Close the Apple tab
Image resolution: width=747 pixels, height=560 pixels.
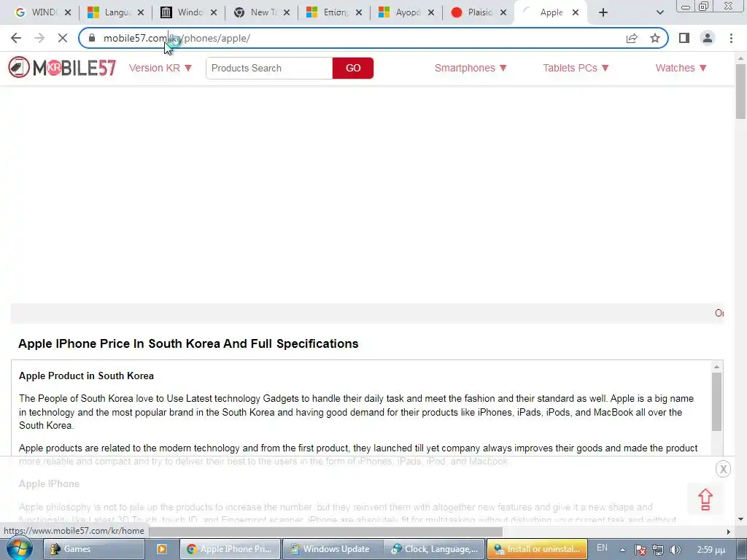coord(576,12)
